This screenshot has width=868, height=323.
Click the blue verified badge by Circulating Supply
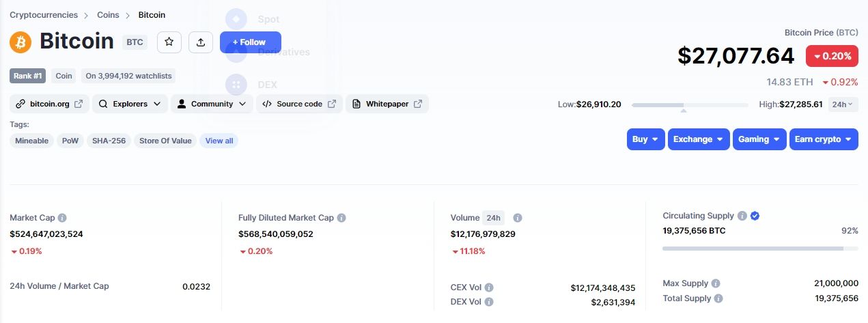755,216
